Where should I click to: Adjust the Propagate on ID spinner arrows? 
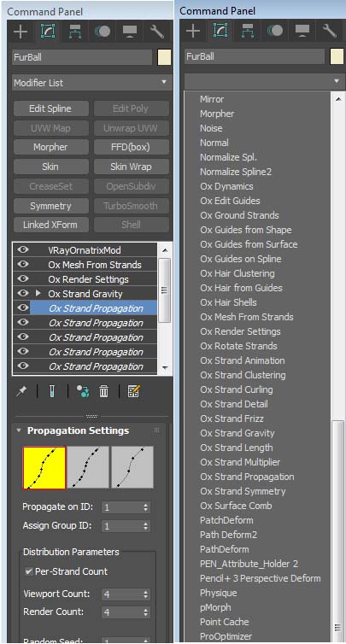pos(145,507)
